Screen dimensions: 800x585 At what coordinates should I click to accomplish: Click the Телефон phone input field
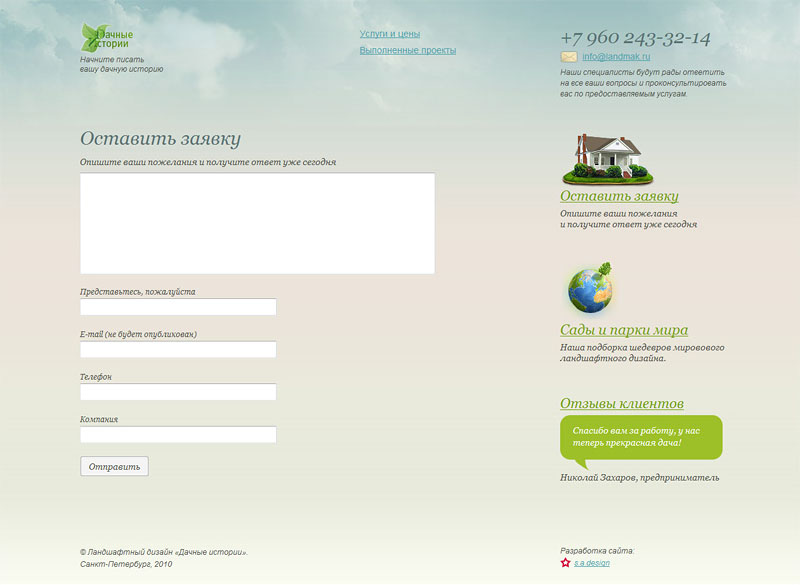pyautogui.click(x=177, y=391)
